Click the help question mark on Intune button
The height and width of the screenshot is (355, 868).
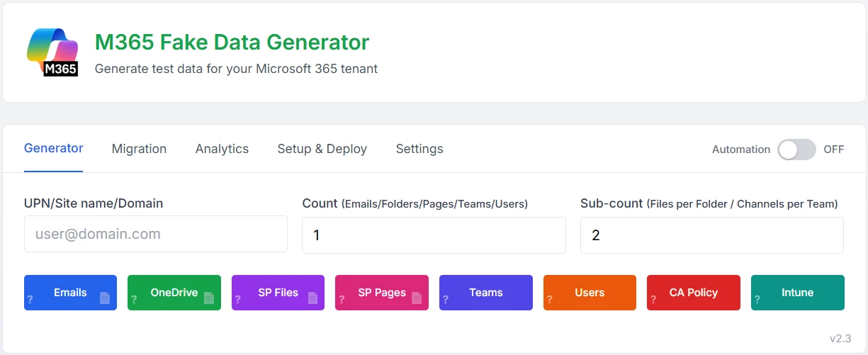pyautogui.click(x=757, y=300)
